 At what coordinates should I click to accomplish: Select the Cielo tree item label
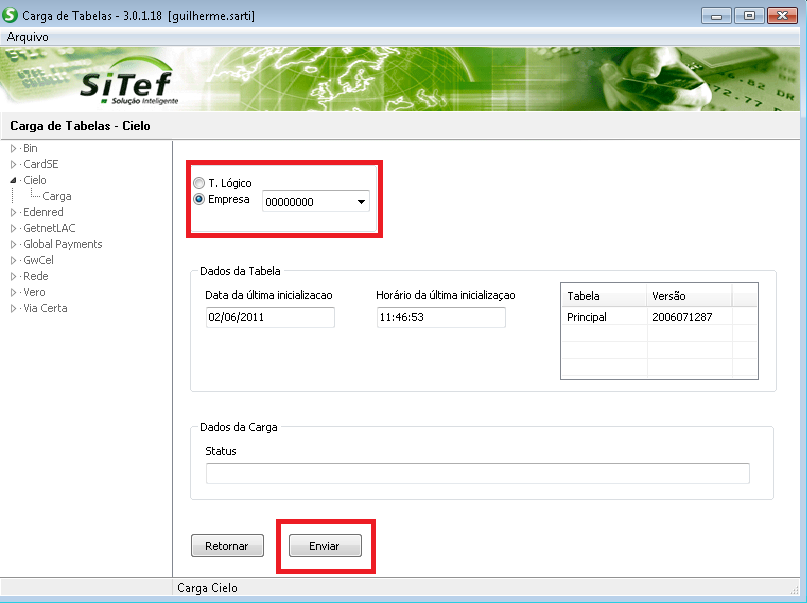click(x=34, y=180)
